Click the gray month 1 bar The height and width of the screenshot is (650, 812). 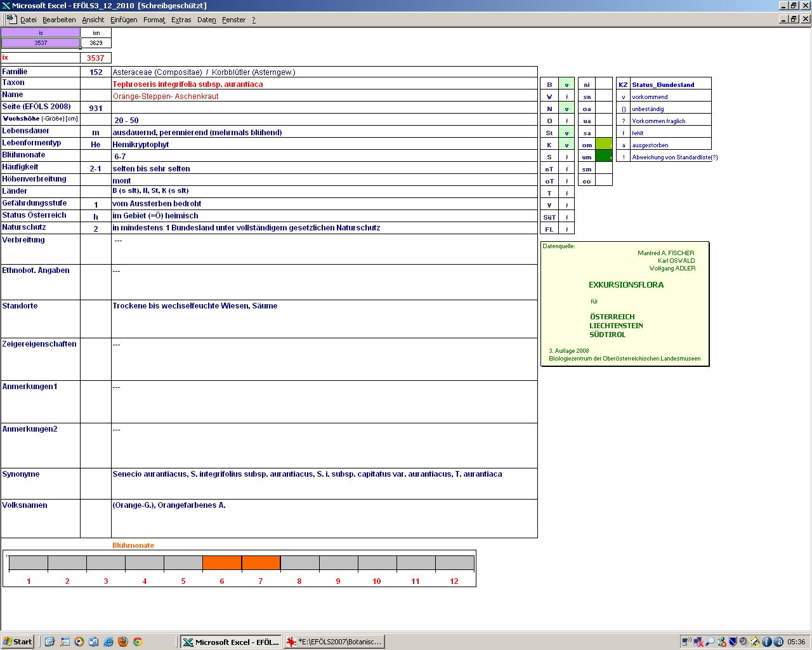point(29,562)
